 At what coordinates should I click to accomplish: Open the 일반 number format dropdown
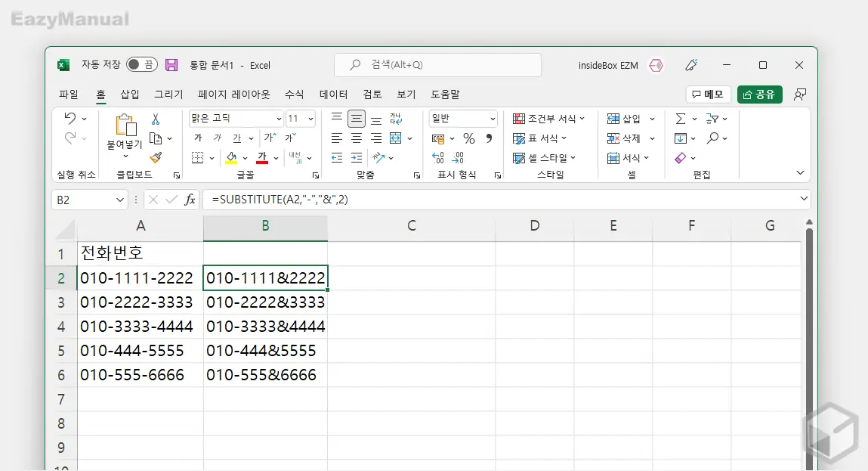pyautogui.click(x=493, y=118)
